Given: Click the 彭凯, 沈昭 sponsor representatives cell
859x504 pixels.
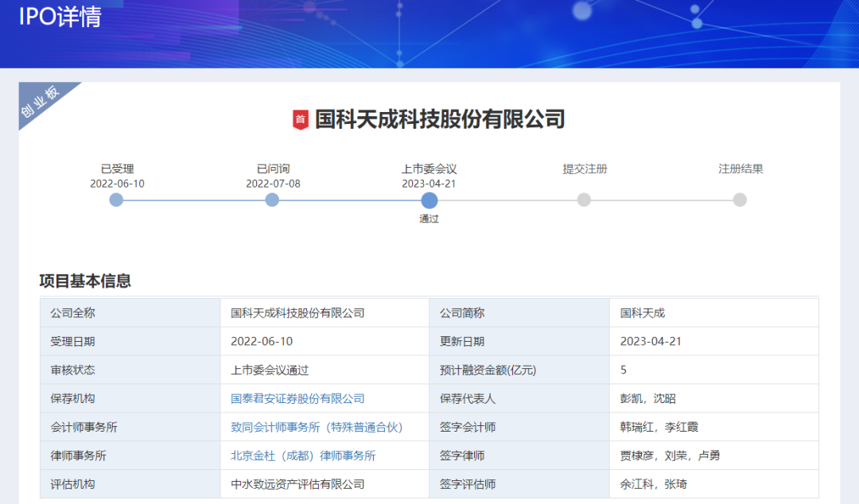Looking at the screenshot, I should 713,398.
